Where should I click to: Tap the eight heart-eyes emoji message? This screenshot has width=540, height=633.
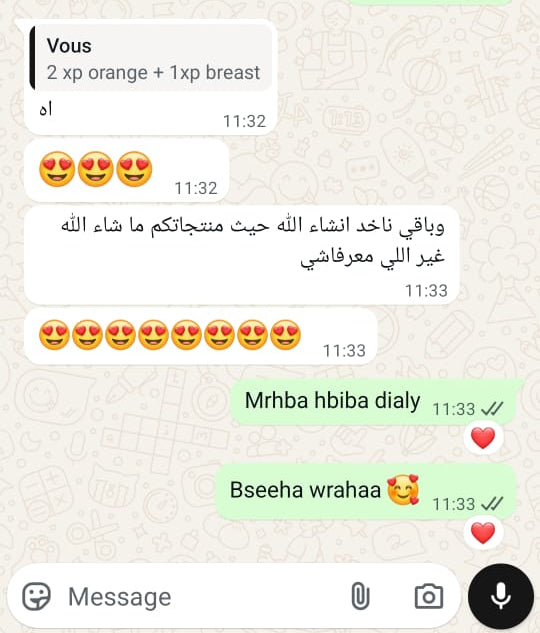pyautogui.click(x=201, y=337)
